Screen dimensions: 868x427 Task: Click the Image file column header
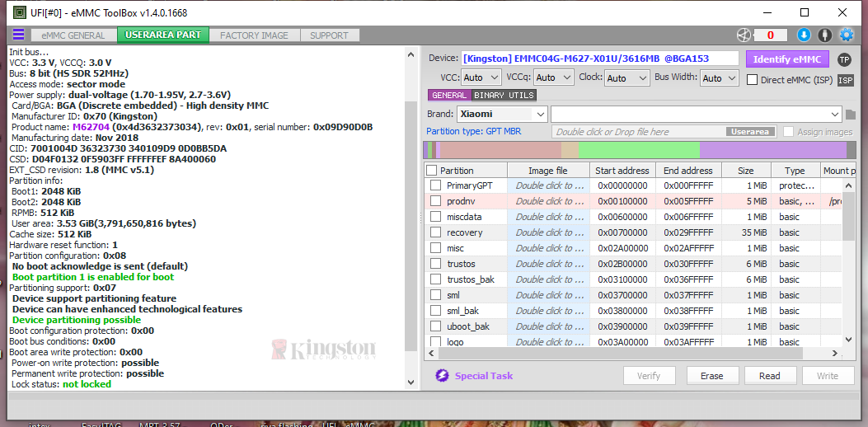pyautogui.click(x=548, y=170)
